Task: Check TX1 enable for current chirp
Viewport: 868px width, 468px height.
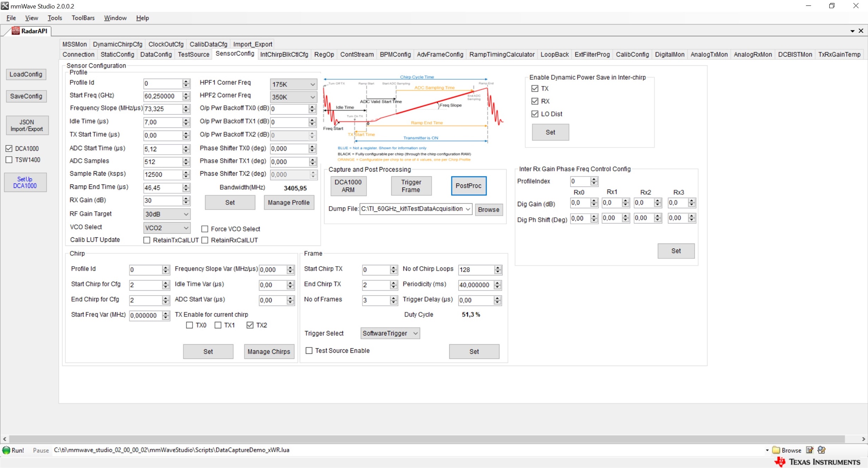Action: click(x=218, y=325)
